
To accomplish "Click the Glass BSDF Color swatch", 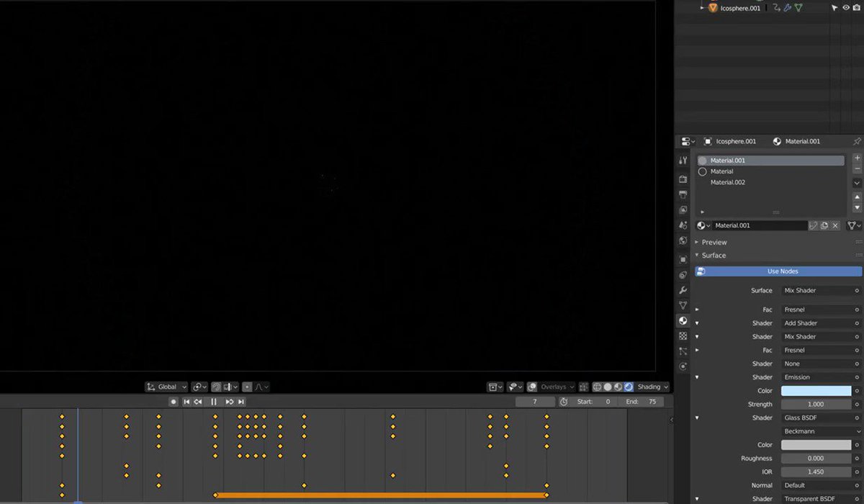I will tap(816, 445).
